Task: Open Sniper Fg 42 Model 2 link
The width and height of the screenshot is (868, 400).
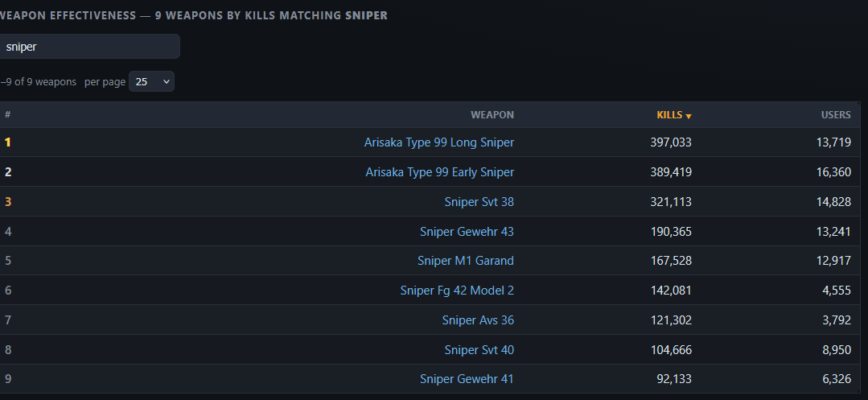Action: point(457,291)
